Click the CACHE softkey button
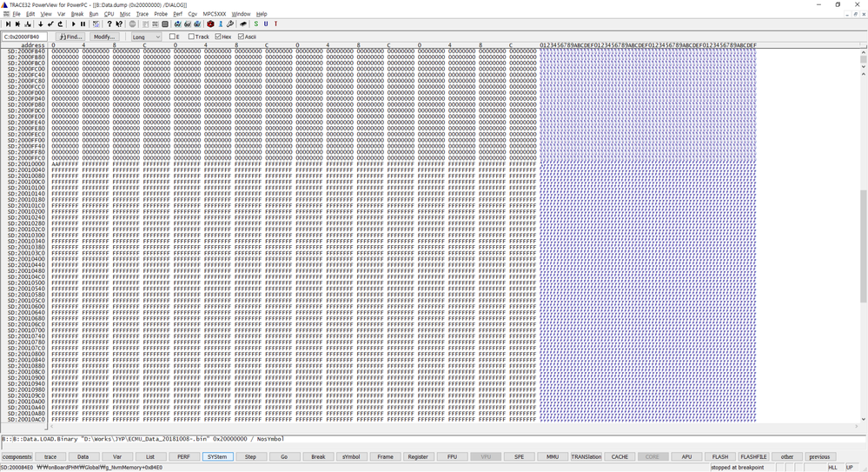The width and height of the screenshot is (868, 472). pos(620,457)
